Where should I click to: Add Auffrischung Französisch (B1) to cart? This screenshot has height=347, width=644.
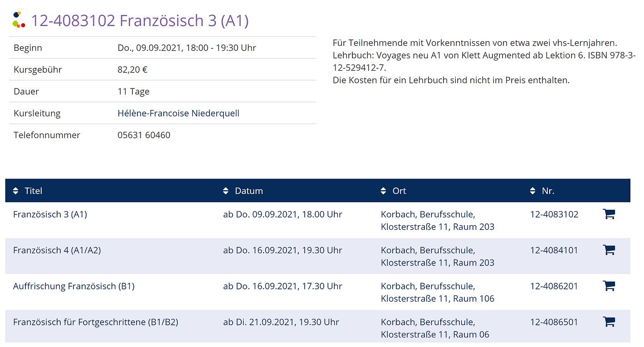coord(609,285)
